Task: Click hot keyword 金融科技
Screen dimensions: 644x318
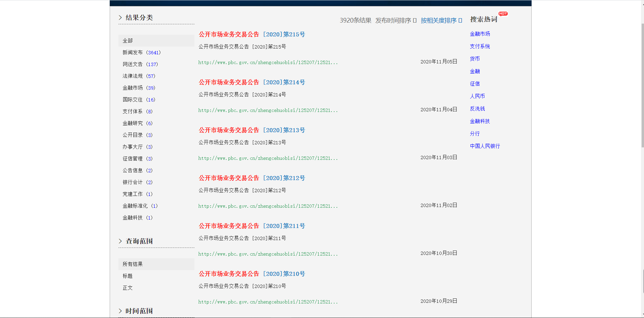Action: [480, 121]
